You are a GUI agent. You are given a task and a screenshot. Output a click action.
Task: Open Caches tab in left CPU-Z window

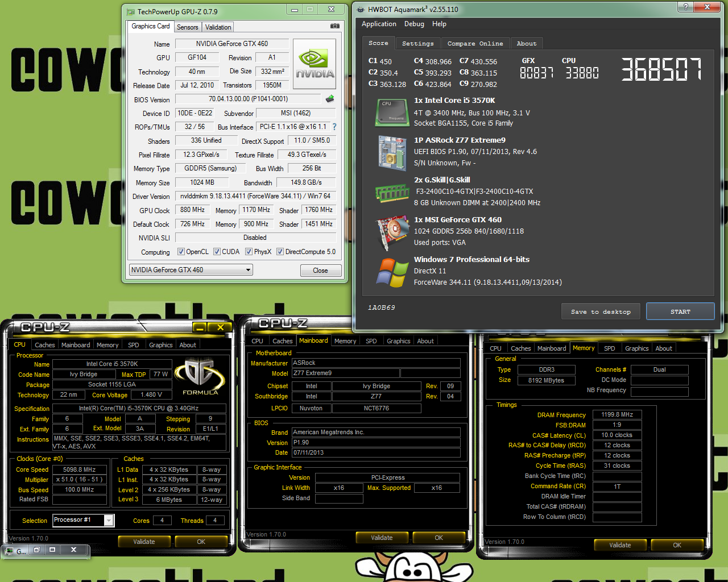coord(45,345)
